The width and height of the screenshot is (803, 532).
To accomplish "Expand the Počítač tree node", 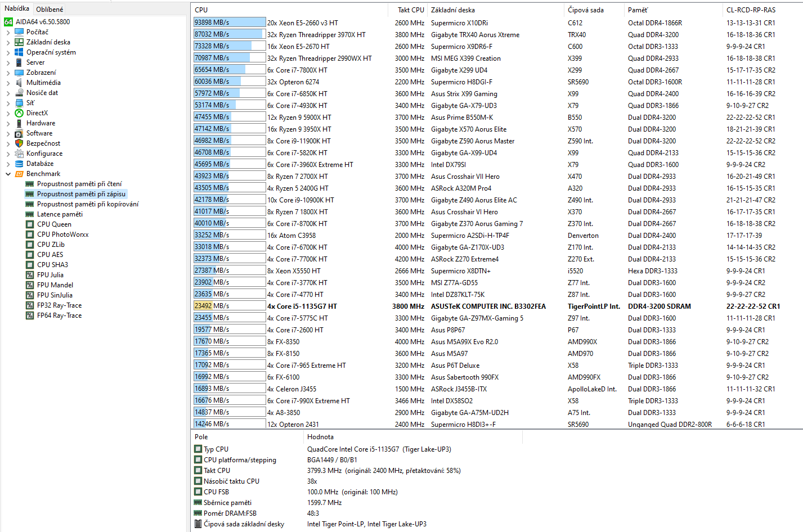I will 8,32.
